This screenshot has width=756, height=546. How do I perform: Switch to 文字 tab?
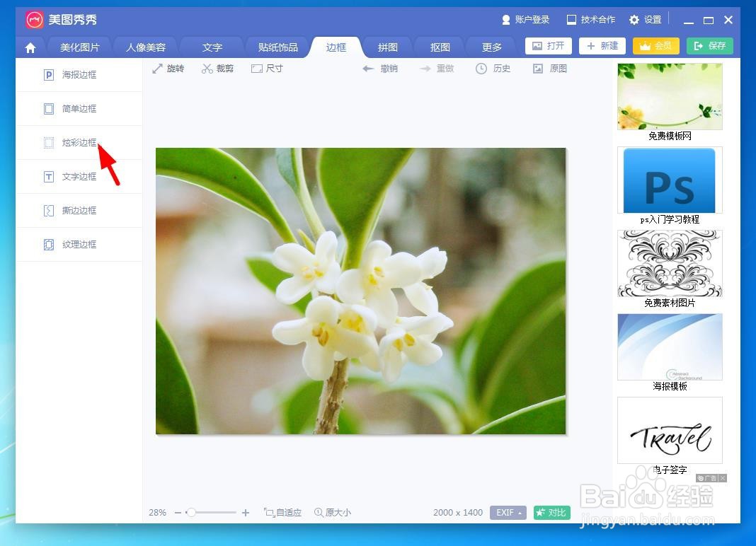(212, 47)
